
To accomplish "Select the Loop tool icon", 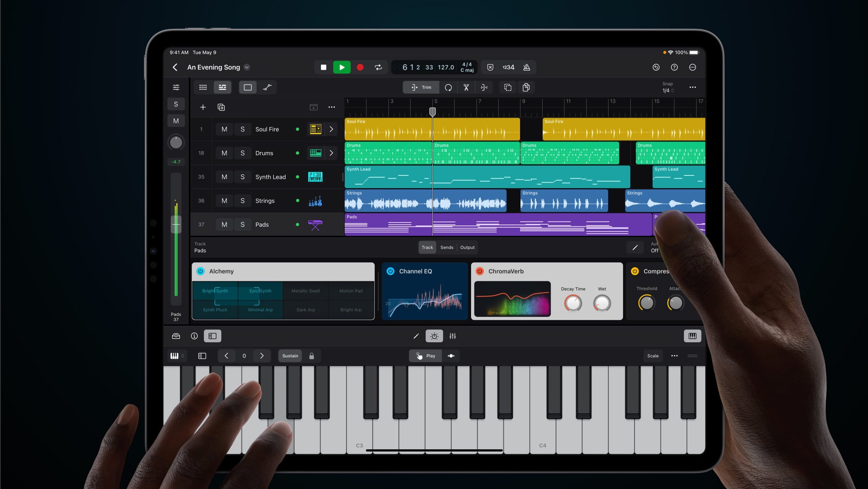I will click(448, 88).
